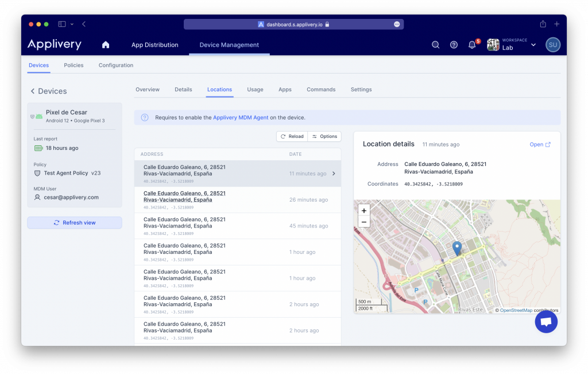Expand the Workspace Lab dropdown chevron
Viewport: 588px width, 374px height.
pyautogui.click(x=533, y=45)
